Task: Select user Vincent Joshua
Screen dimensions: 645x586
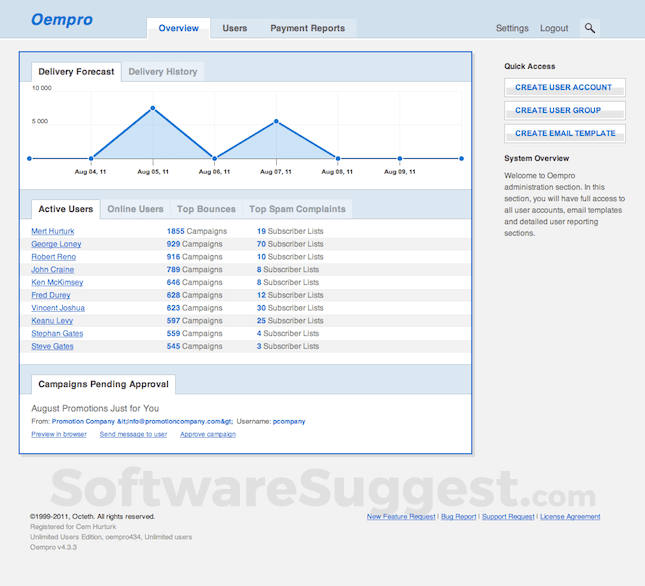Action: pos(58,308)
